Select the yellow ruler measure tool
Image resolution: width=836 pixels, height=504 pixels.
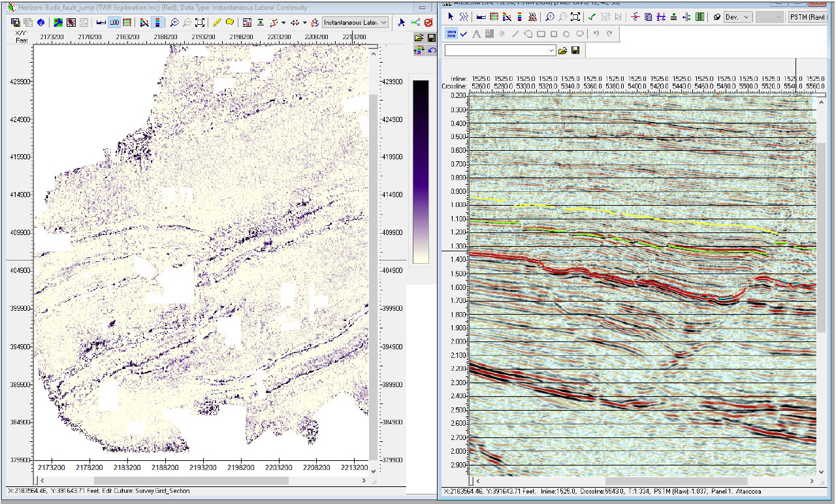coord(217,22)
